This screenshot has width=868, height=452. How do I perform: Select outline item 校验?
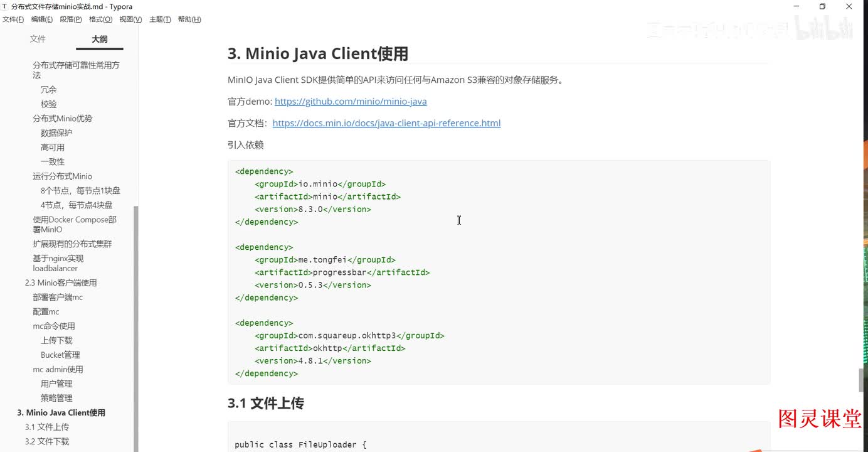[49, 104]
